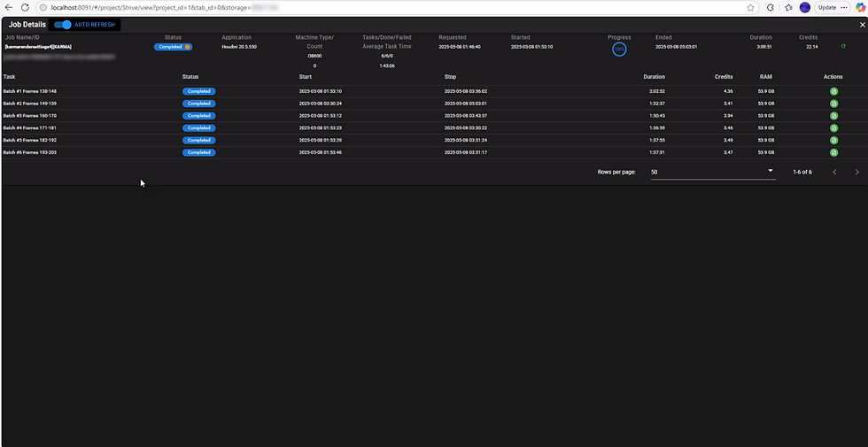Click start time 2025-05-08 03:30:24
The width and height of the screenshot is (868, 447).
(320, 104)
